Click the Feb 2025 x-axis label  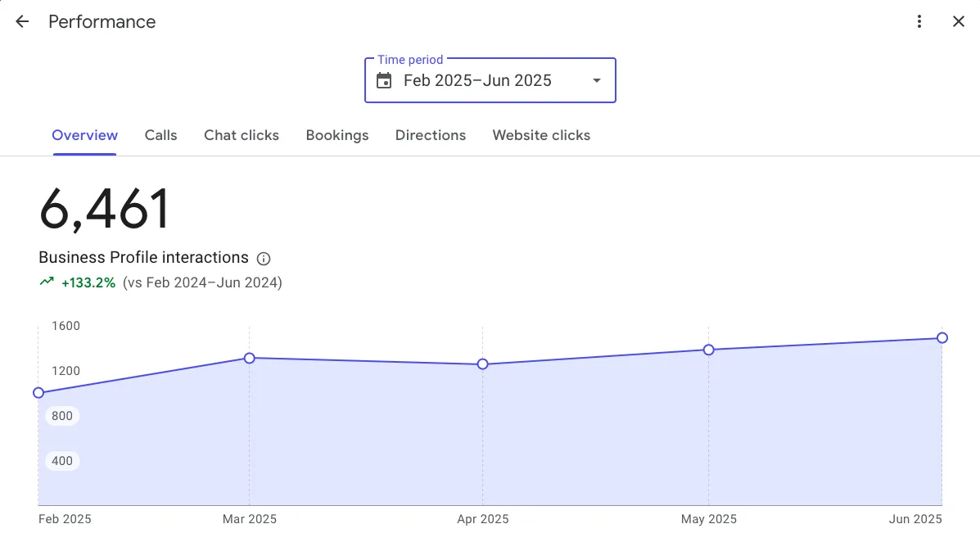[x=65, y=519]
